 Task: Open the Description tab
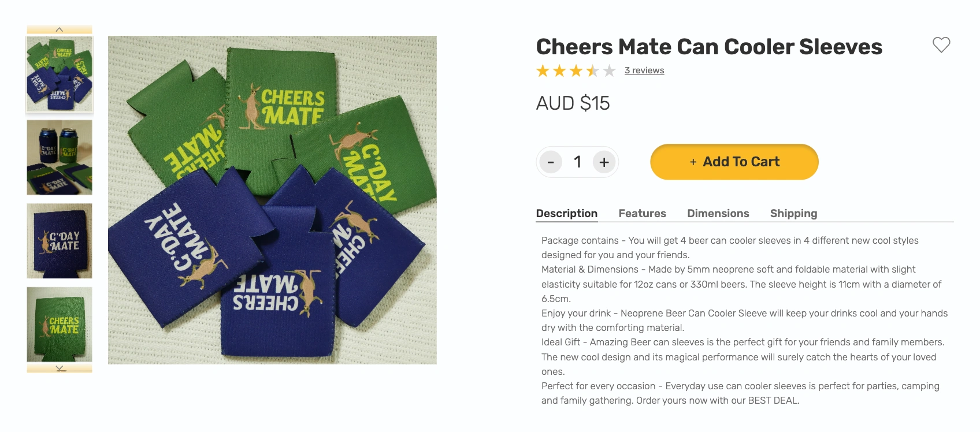pyautogui.click(x=566, y=214)
